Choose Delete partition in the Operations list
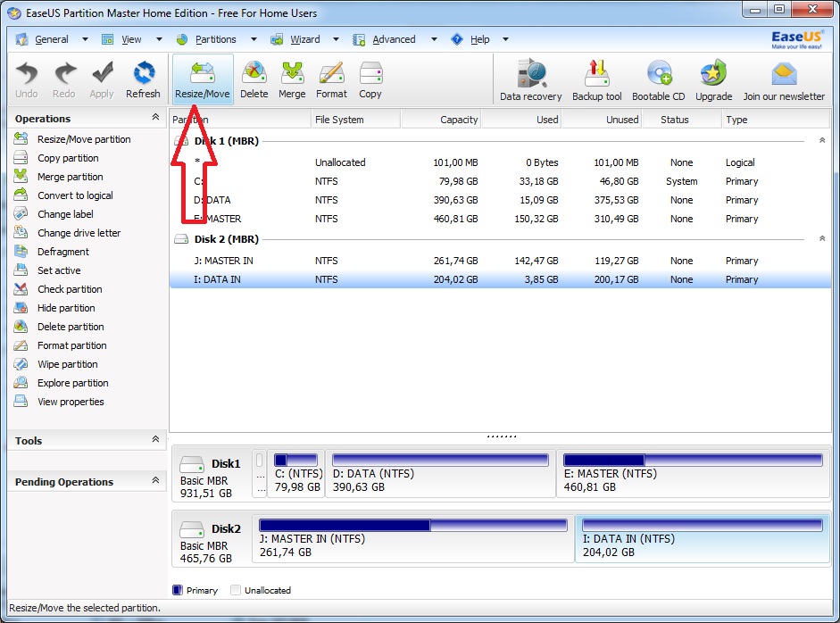 click(59, 327)
